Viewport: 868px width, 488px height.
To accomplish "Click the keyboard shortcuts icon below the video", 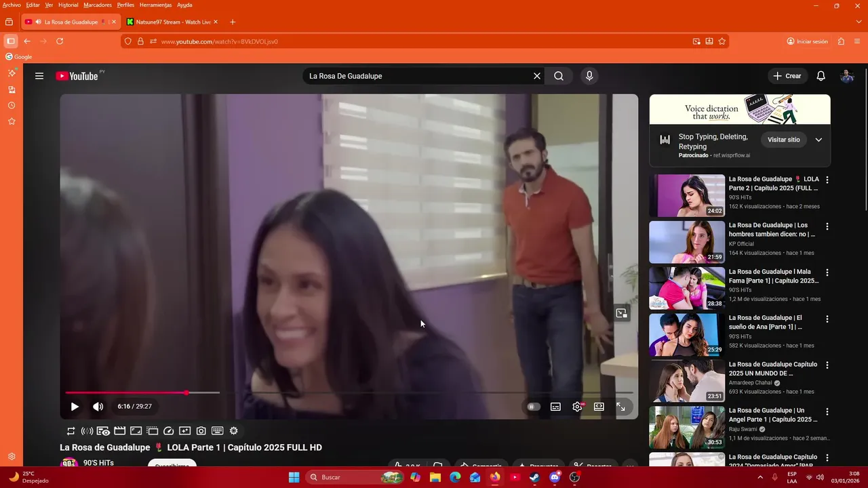I will [x=218, y=431].
